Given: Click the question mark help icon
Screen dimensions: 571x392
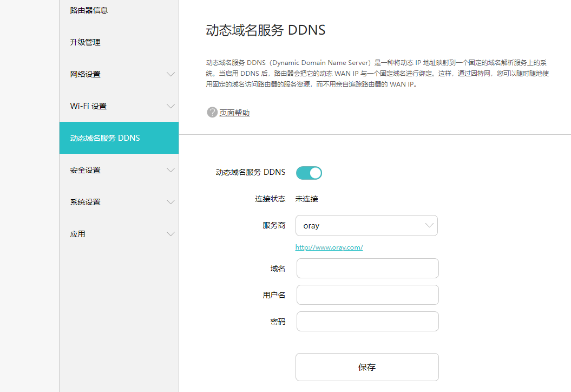Looking at the screenshot, I should (x=212, y=113).
